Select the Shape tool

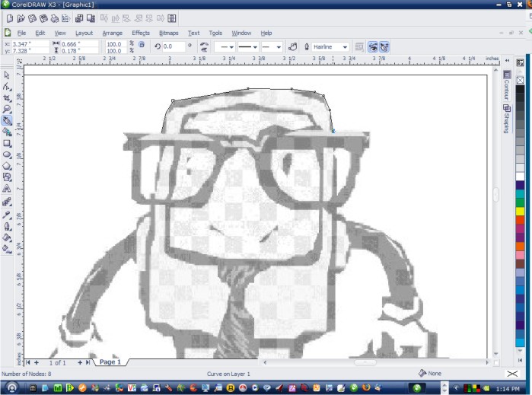click(7, 87)
